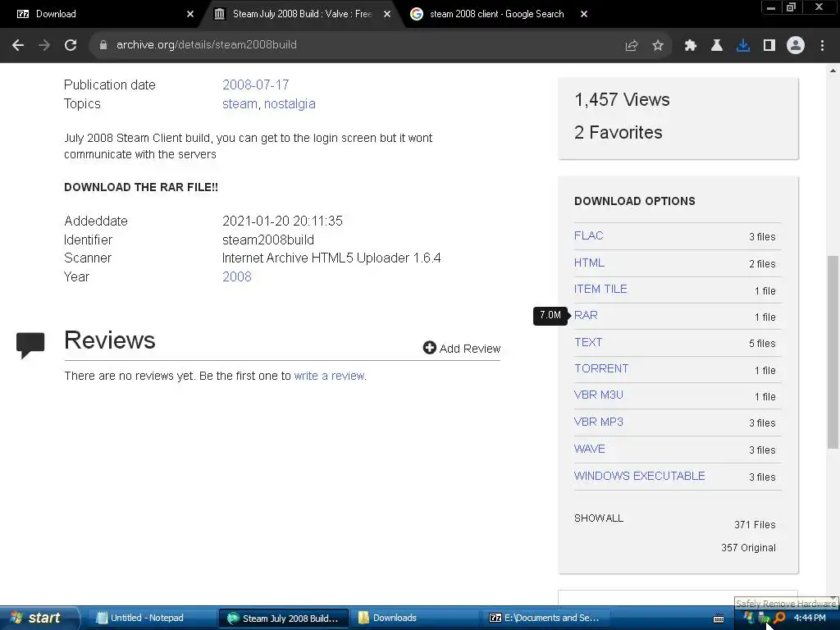
Task: Toggle the side panel icon
Action: click(x=769, y=46)
